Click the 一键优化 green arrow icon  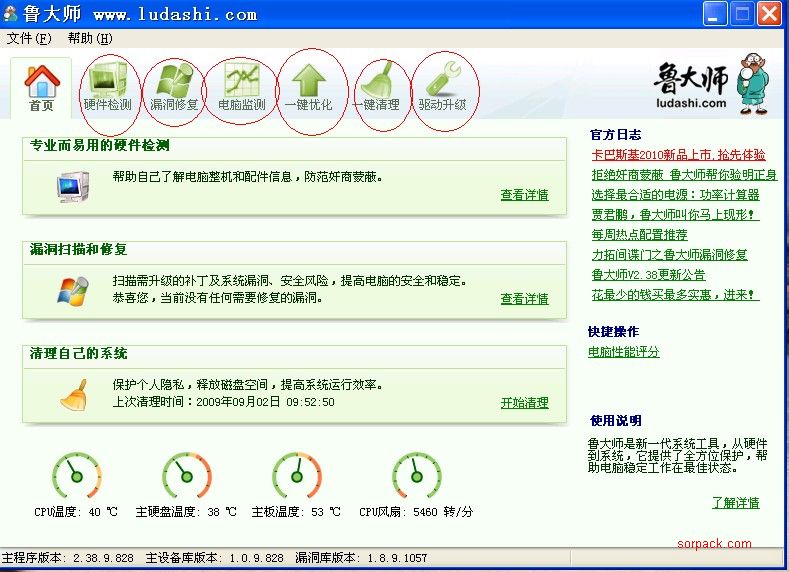308,86
